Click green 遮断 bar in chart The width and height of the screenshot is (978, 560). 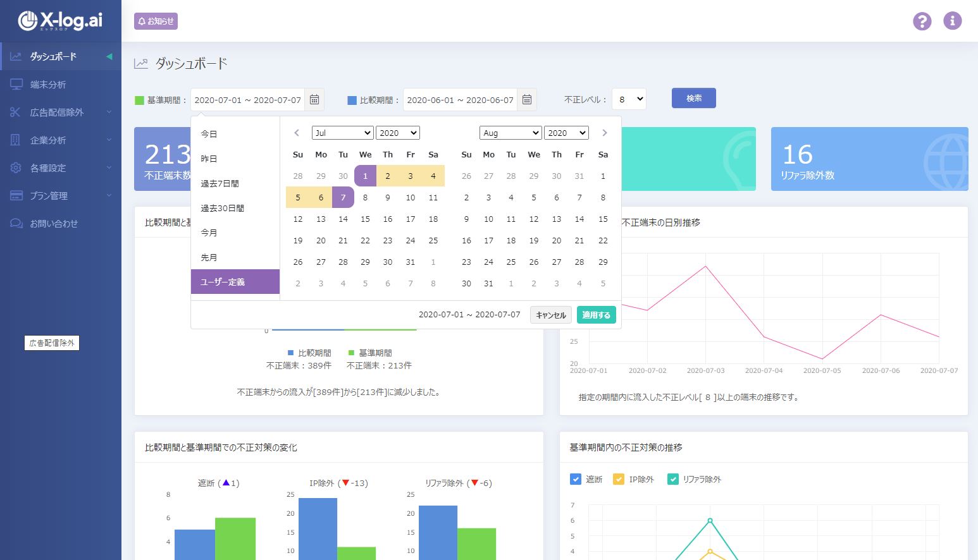point(235,539)
